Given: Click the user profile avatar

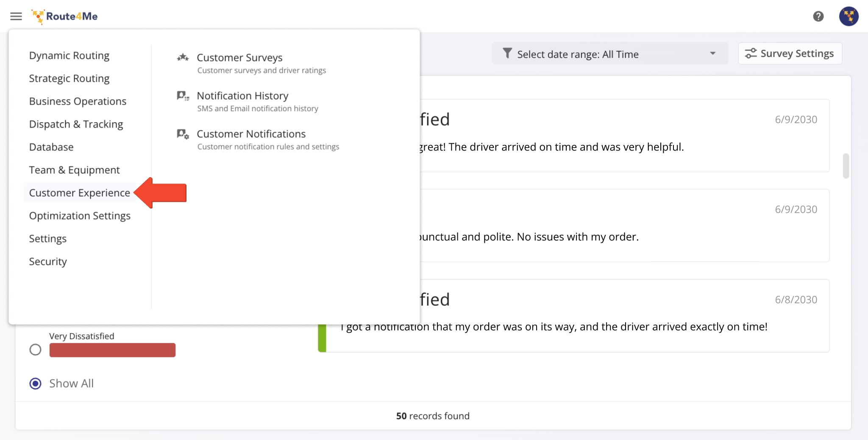Looking at the screenshot, I should tap(849, 17).
